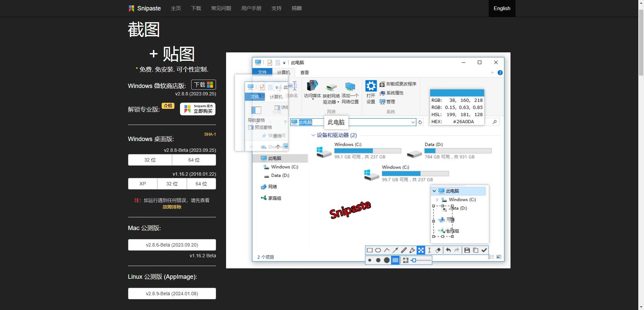644x310 pixels.
Task: Select the ellipse tool in the demo toolbar
Action: 378,250
